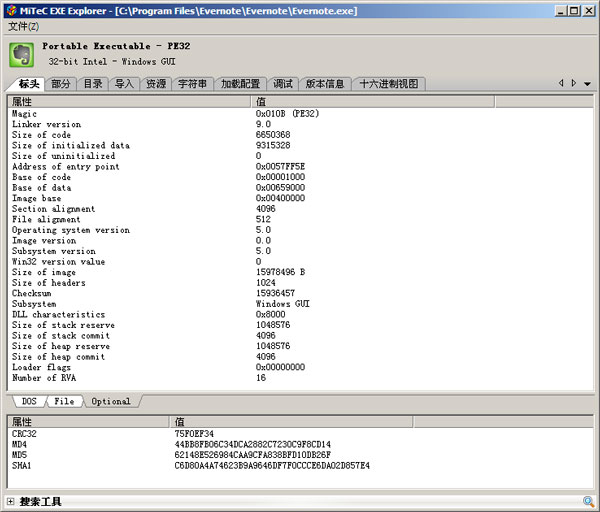Open the 导入 tab

coord(124,84)
